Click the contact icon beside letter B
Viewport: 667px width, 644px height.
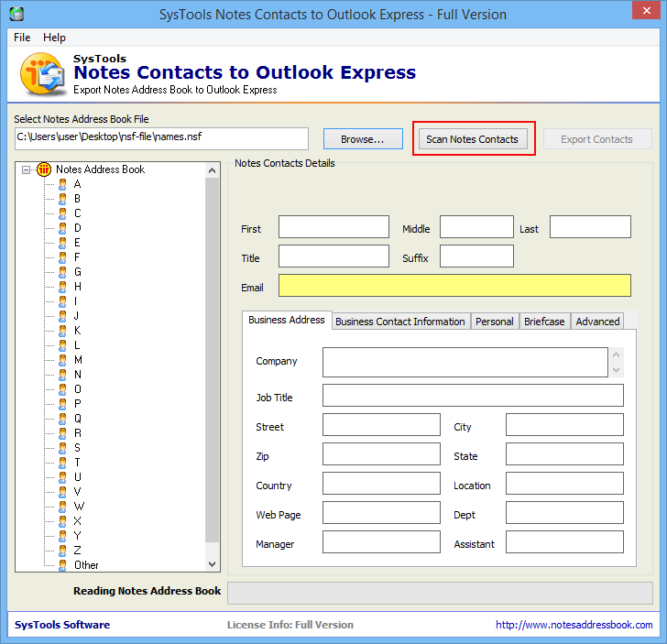62,199
